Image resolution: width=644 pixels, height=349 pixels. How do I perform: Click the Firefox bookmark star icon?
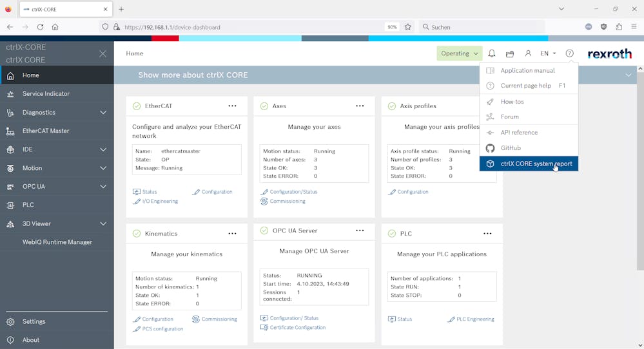[x=408, y=27]
